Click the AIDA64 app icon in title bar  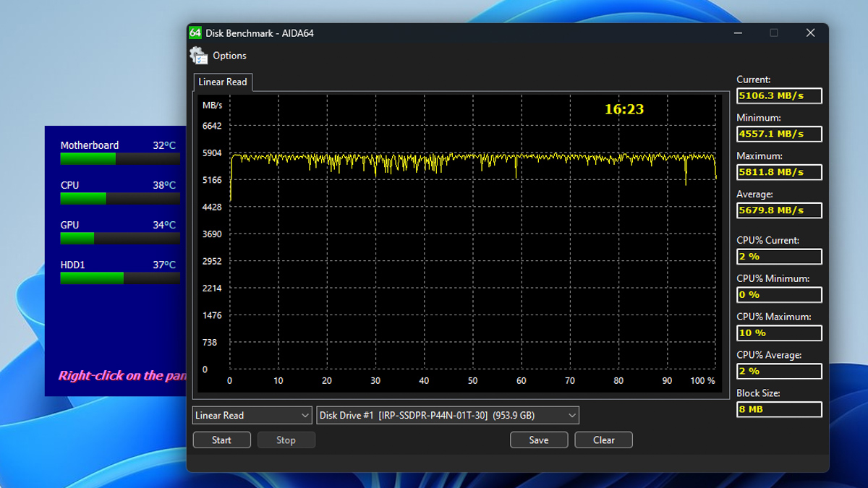(195, 33)
